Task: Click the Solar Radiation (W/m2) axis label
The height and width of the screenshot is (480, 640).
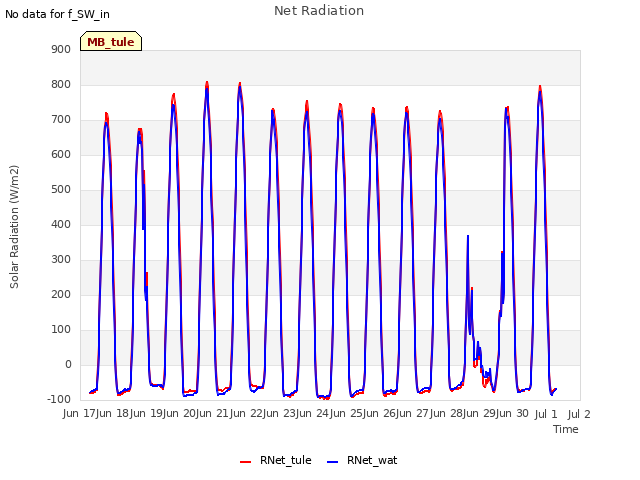Action: 14,227
